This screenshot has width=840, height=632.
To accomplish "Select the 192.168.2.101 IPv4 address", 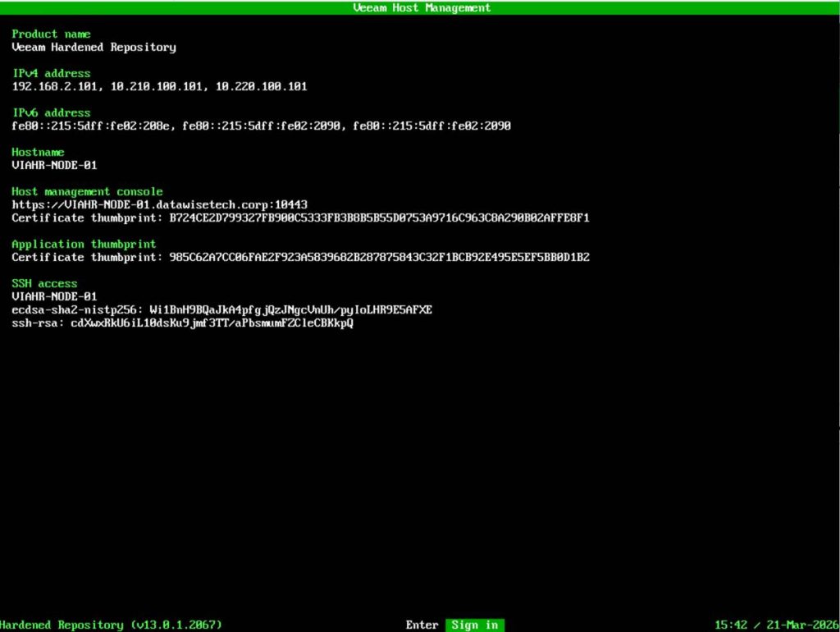I will click(x=54, y=86).
